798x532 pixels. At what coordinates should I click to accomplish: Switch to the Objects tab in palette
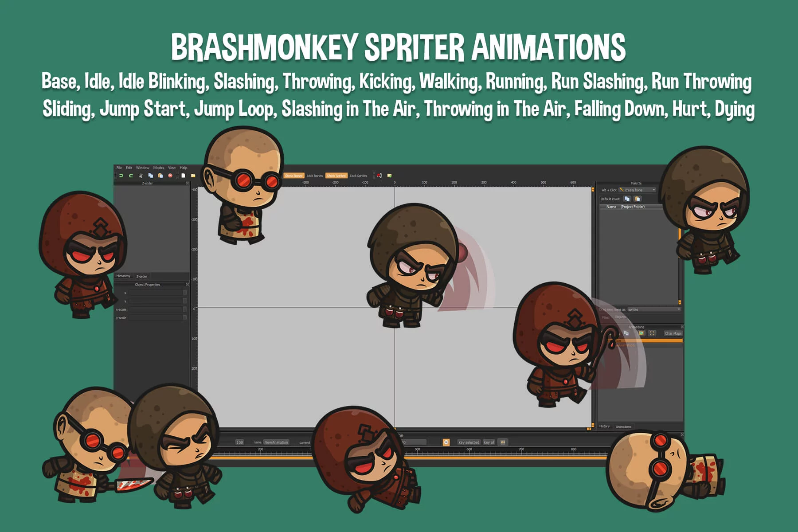pyautogui.click(x=620, y=317)
